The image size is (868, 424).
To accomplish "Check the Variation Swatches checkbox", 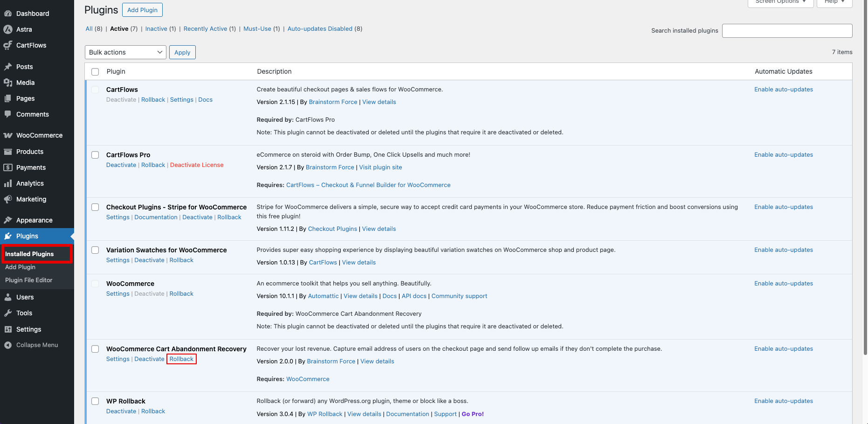I will 95,250.
